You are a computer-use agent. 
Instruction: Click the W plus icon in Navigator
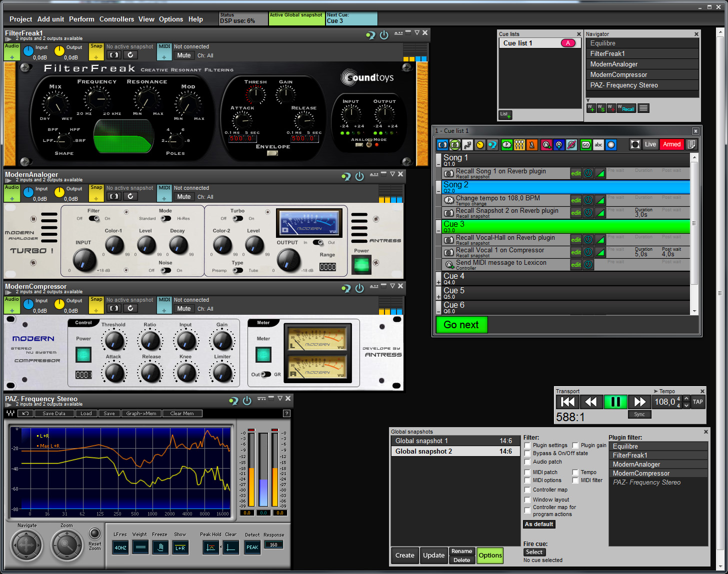pyautogui.click(x=591, y=108)
